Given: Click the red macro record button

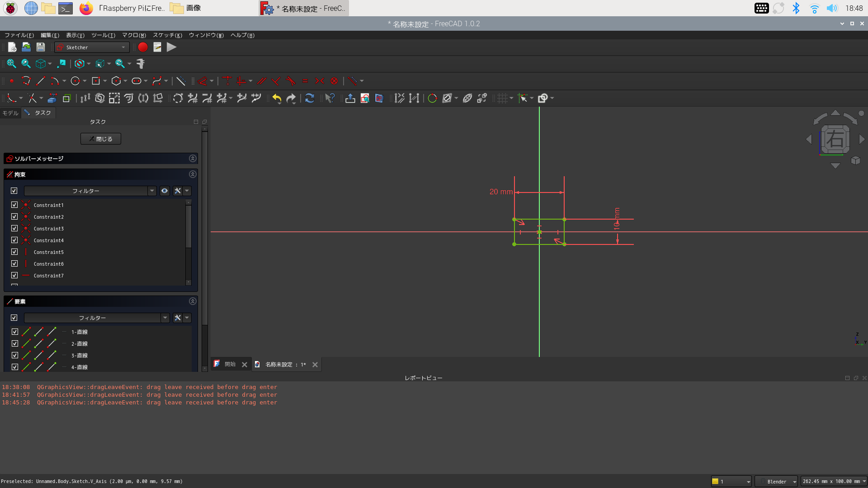Looking at the screenshot, I should click(x=143, y=47).
